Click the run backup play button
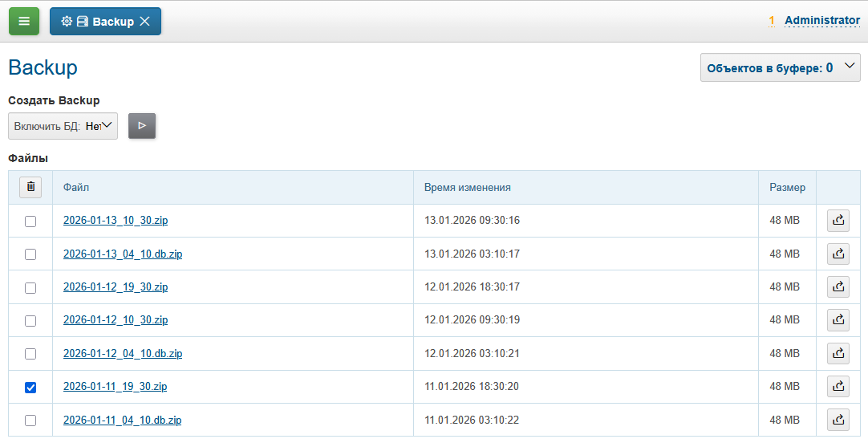The width and height of the screenshot is (868, 447). (142, 126)
